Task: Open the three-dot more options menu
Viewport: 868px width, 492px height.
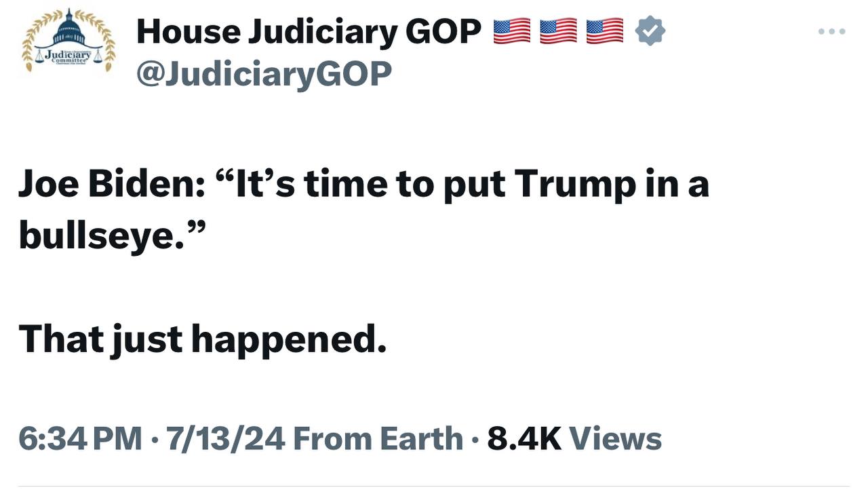Action: coord(831,31)
